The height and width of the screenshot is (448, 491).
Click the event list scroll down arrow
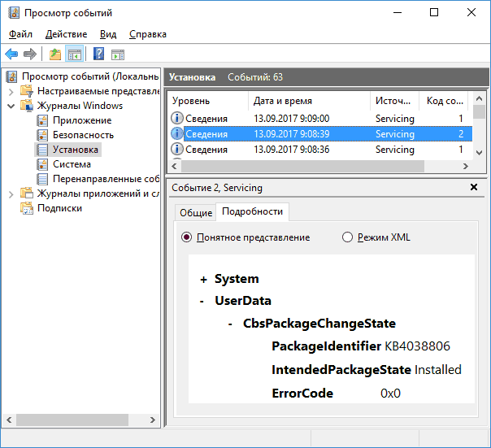479,153
